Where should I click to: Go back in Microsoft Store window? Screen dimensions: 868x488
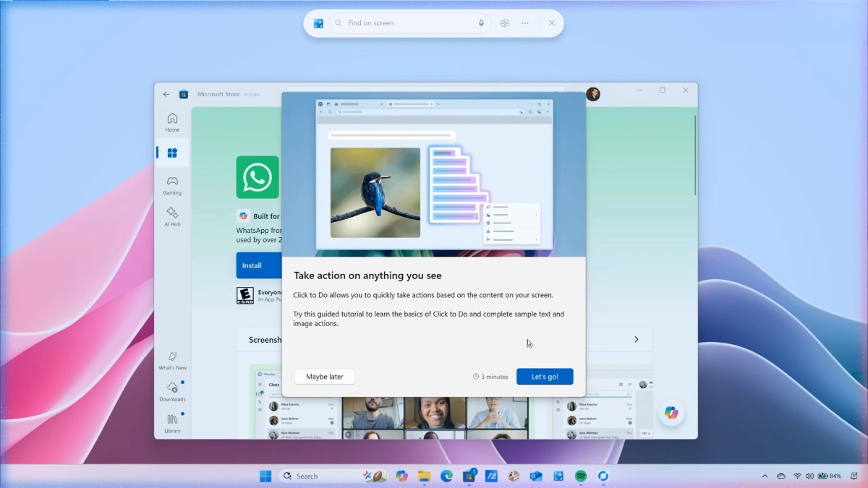pos(166,94)
